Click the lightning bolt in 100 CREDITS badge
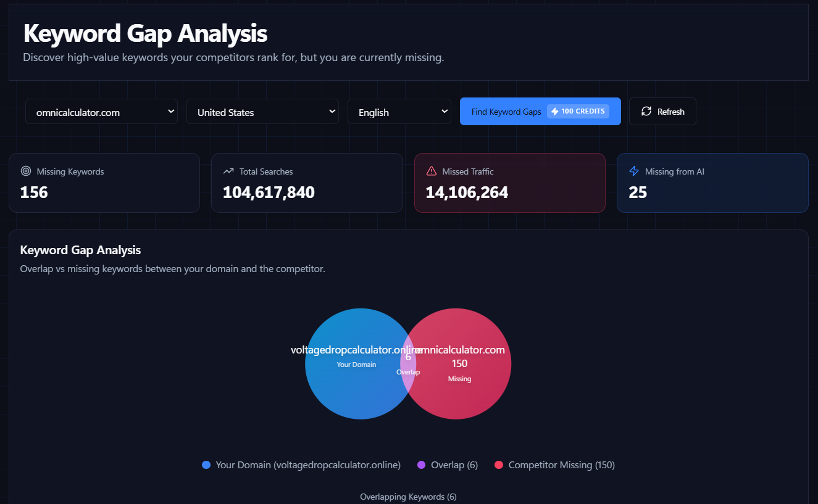 (x=554, y=112)
